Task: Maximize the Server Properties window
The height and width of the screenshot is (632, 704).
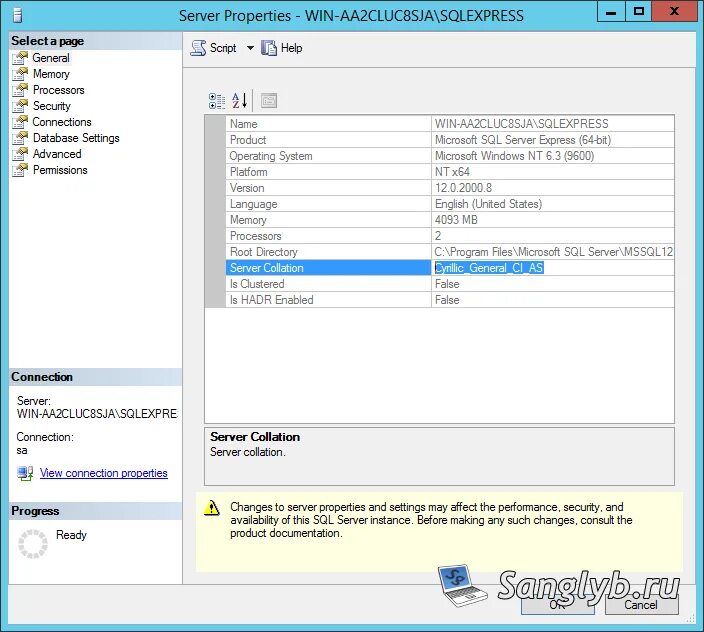Action: pyautogui.click(x=638, y=12)
